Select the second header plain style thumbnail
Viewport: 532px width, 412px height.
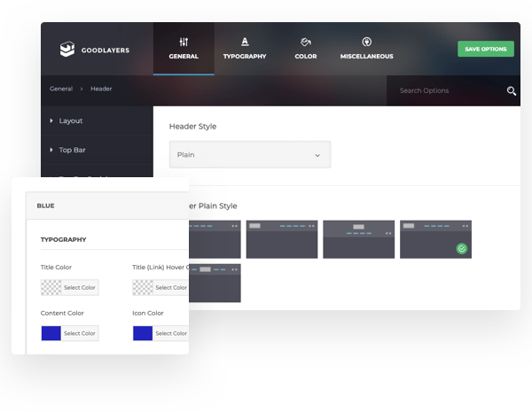281,239
